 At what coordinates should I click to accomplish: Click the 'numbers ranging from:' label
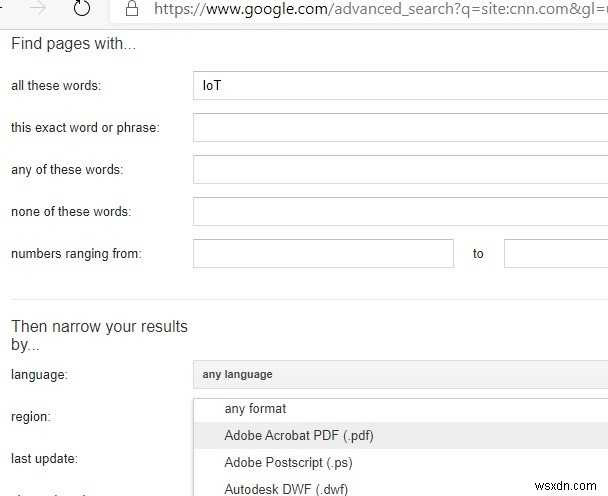click(76, 254)
